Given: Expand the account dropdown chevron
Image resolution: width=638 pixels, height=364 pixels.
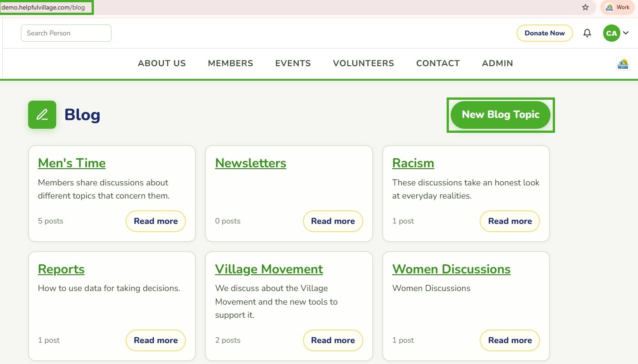Looking at the screenshot, I should click(x=626, y=33).
